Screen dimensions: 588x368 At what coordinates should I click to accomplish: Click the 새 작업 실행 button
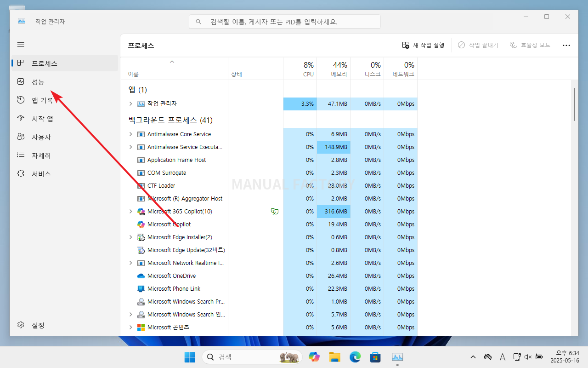click(423, 45)
